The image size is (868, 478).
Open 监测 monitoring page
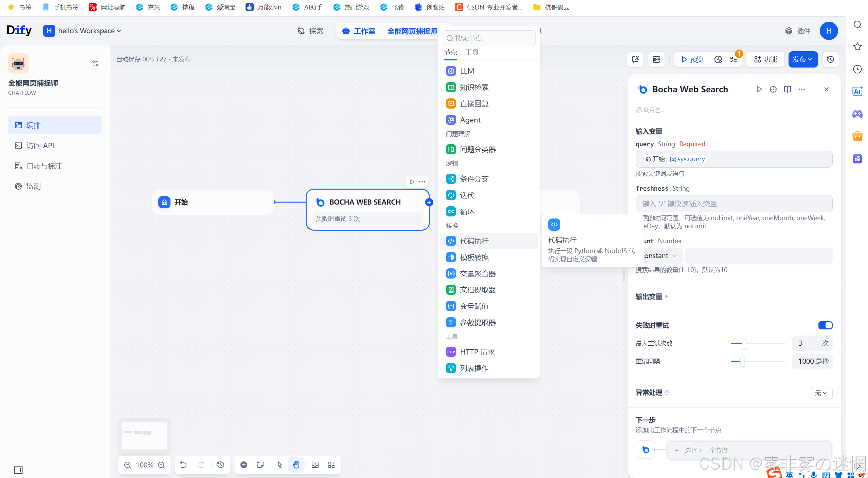tap(55, 186)
